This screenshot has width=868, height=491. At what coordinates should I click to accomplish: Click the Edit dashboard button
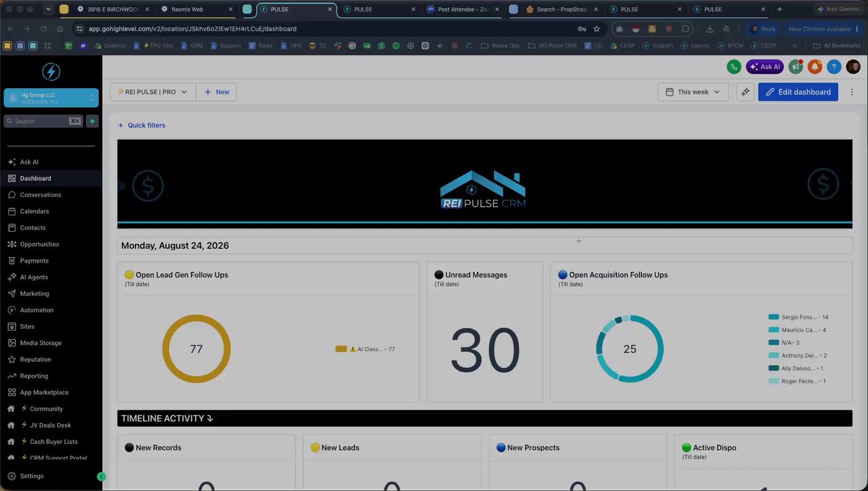coord(798,92)
